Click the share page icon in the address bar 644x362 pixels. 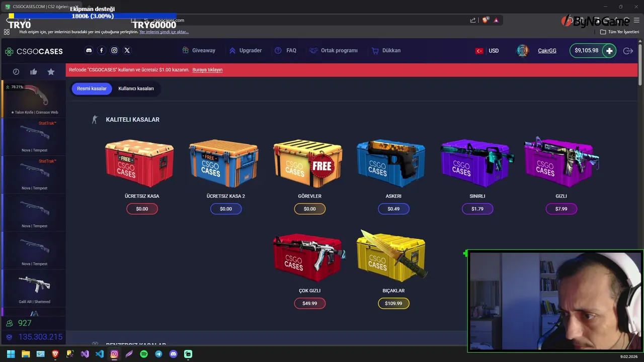[x=473, y=20]
